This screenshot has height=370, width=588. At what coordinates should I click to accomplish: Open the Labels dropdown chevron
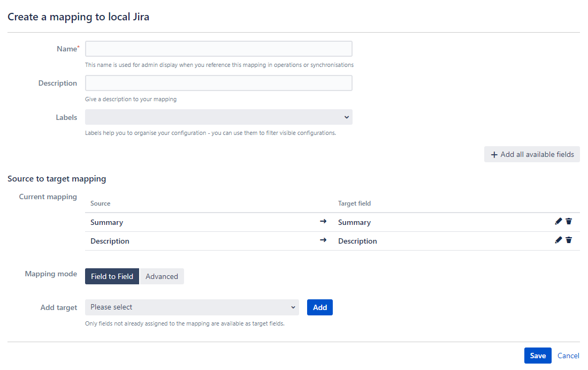point(346,117)
